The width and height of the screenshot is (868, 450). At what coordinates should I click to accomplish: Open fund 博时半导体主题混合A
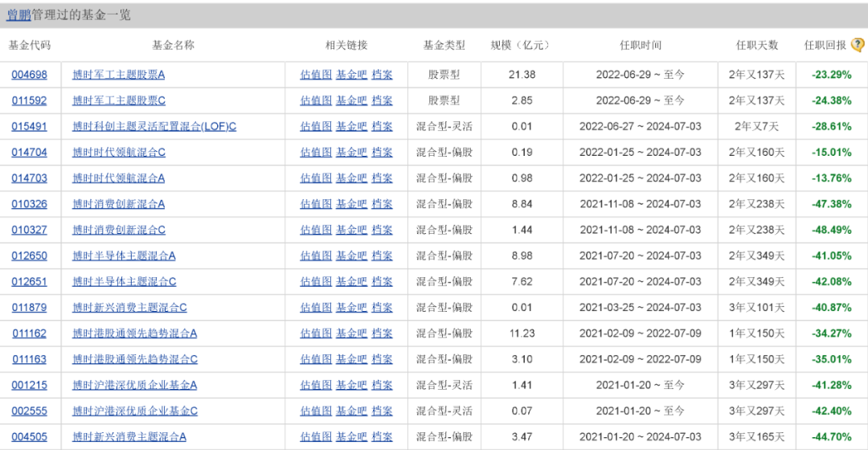pos(124,256)
